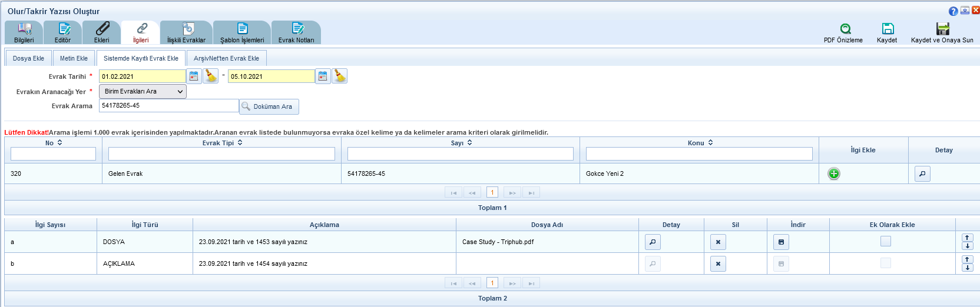980x307 pixels.
Task: Click the green add İlgi Ekle icon
Action: (x=833, y=173)
